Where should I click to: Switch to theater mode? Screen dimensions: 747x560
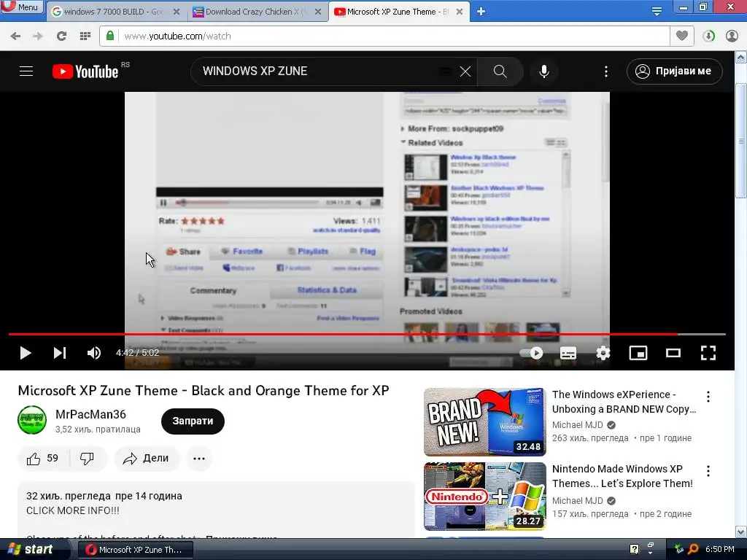[673, 353]
